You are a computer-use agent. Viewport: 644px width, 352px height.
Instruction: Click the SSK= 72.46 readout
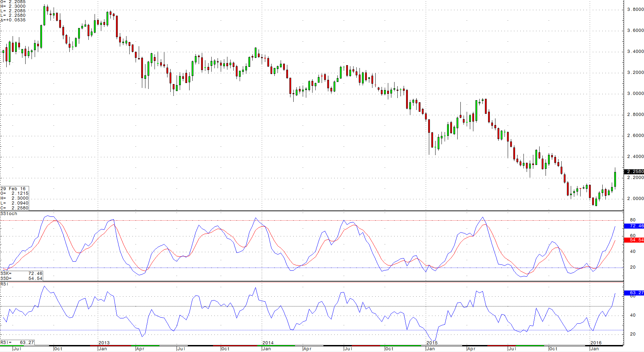(x=21, y=274)
